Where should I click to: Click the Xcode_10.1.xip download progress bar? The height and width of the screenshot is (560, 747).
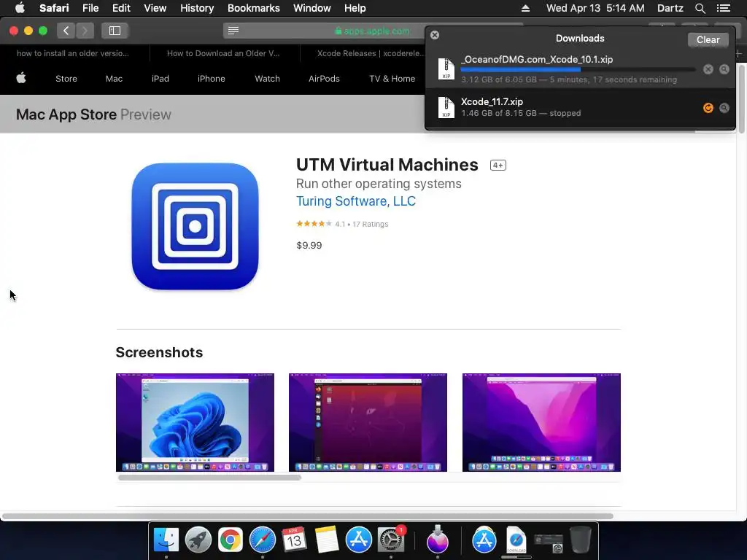click(578, 69)
